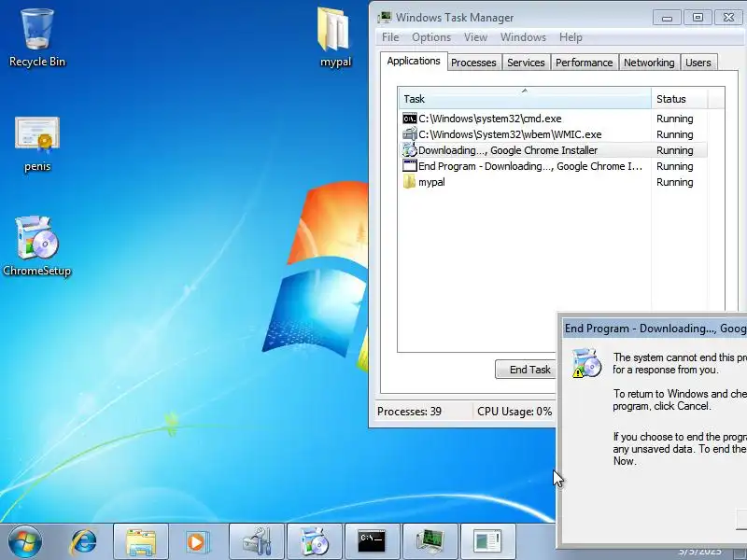The image size is (747, 560).
Task: Click CPU Usage: 0% in status bar
Action: [x=514, y=411]
